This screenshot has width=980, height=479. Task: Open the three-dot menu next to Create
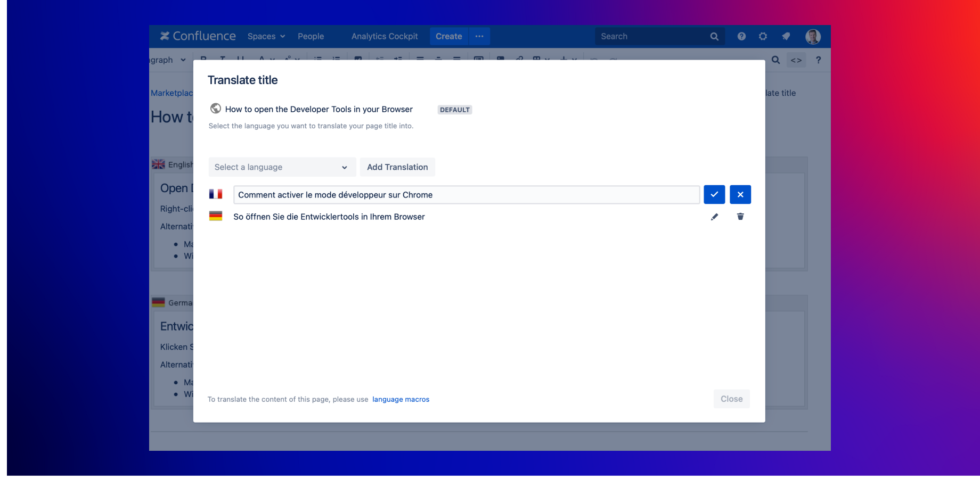[x=479, y=36]
